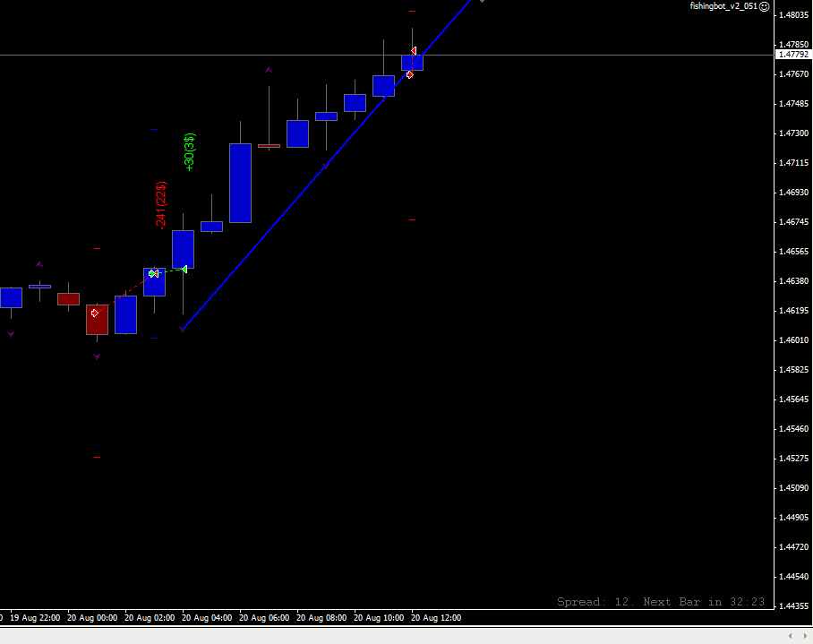This screenshot has height=644, width=813.
Task: Click the chart scroll right arrow
Action: point(805,636)
